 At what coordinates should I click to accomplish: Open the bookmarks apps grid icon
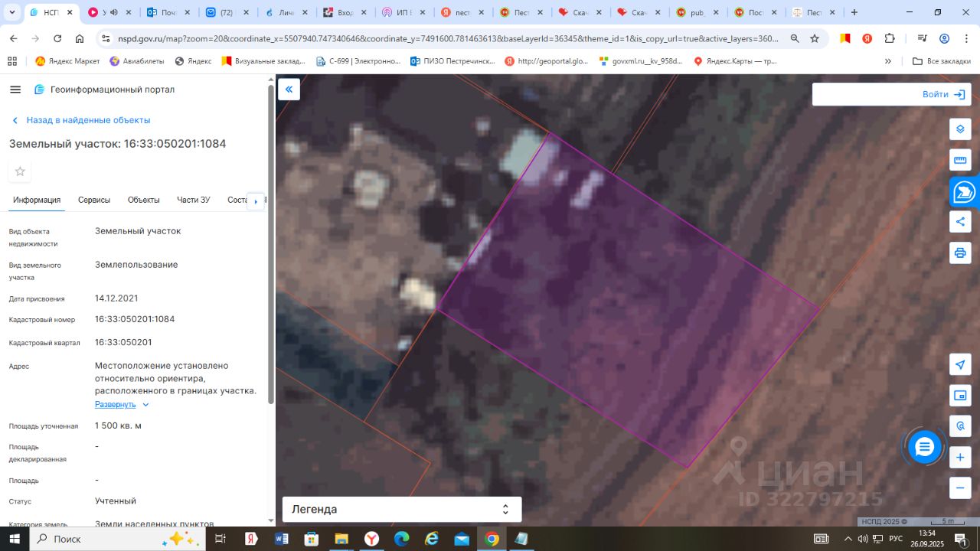pos(12,61)
